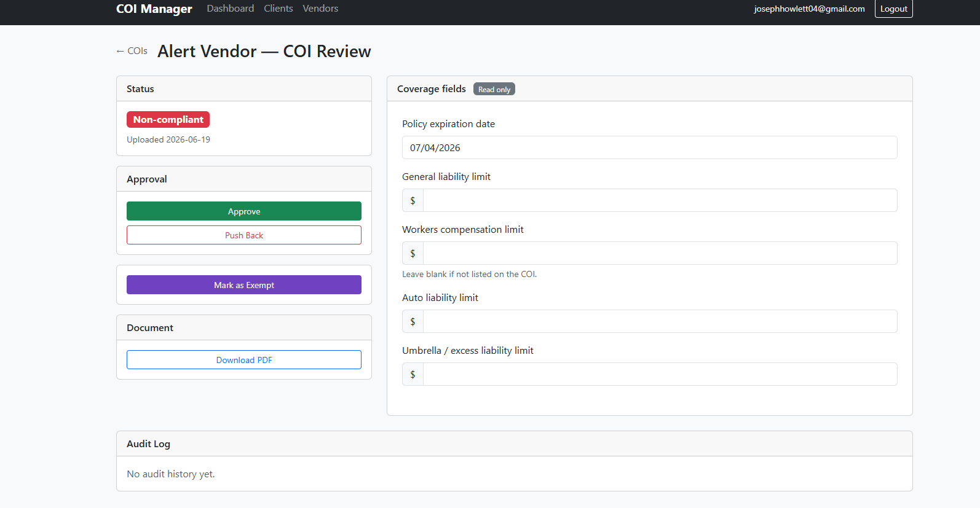
Task: Open the Clients menu item
Action: click(x=279, y=9)
